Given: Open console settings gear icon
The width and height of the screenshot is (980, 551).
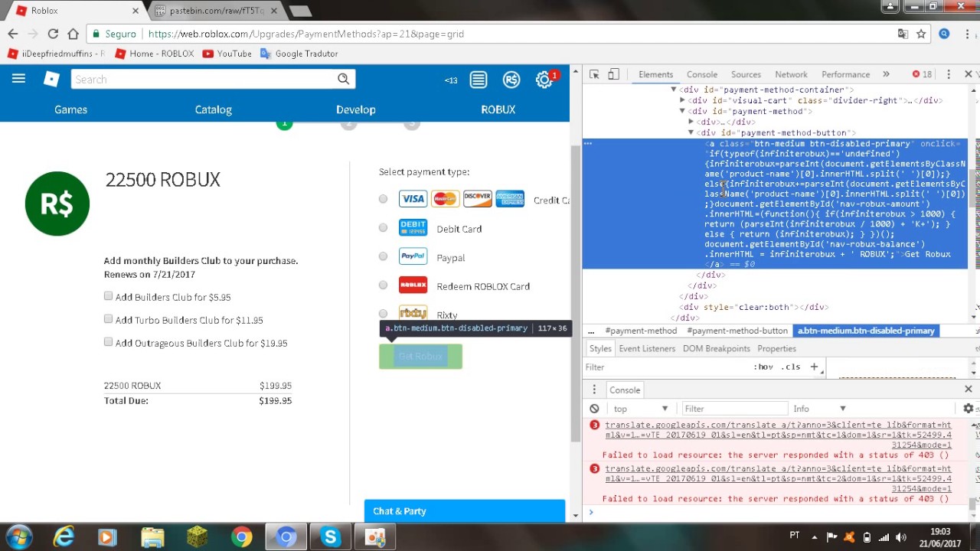Looking at the screenshot, I should (969, 409).
